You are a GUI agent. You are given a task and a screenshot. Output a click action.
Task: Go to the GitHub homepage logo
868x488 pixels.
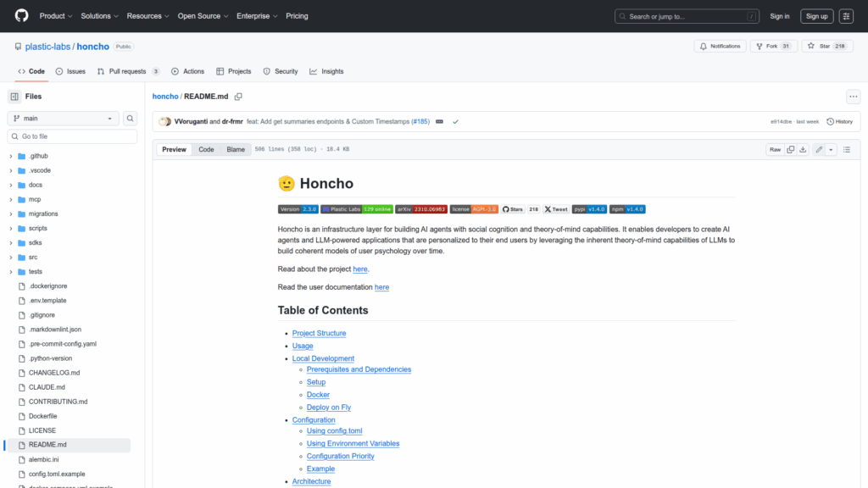pyautogui.click(x=21, y=15)
